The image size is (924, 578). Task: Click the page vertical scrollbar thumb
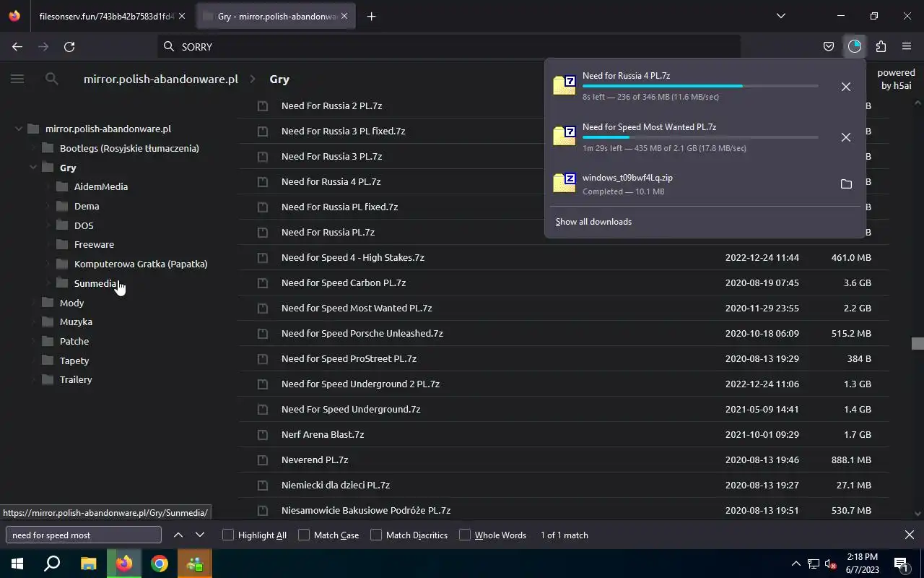click(x=918, y=344)
